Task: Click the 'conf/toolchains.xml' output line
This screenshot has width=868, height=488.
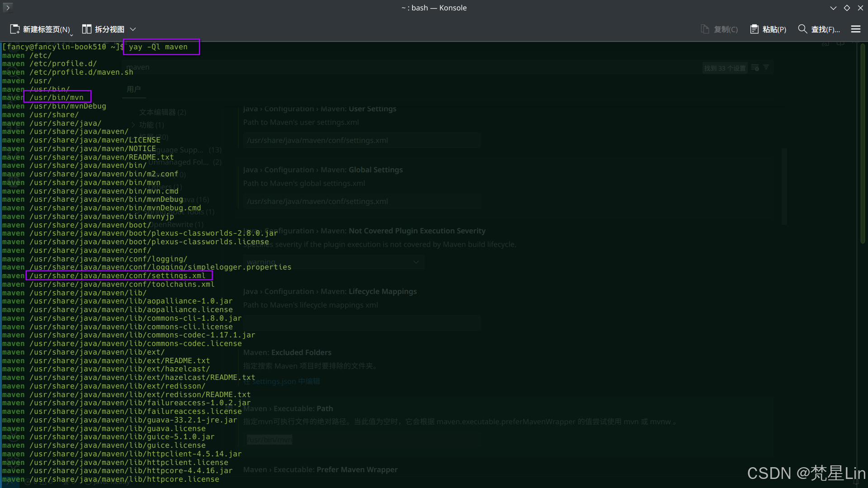Action: [x=122, y=284]
